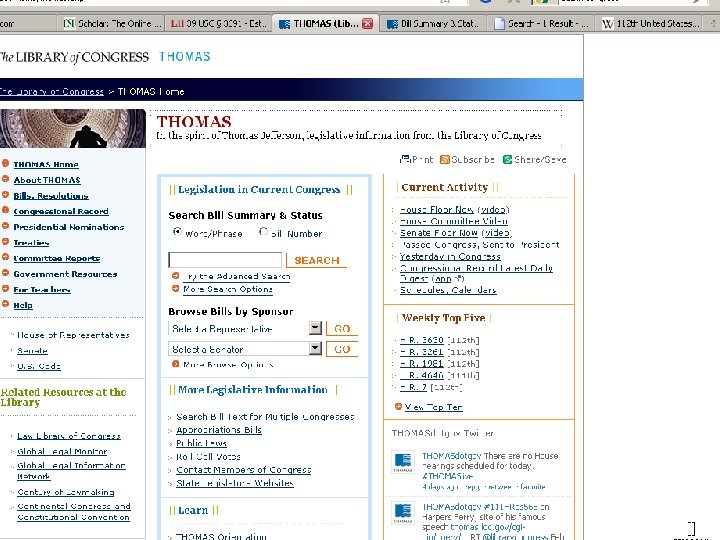720x540 pixels.
Task: Click the orange bullet beside Treaties
Action: tap(6, 241)
